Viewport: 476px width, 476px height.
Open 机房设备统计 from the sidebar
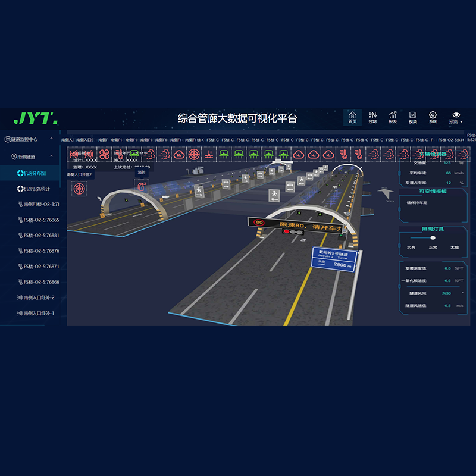[x=34, y=189]
